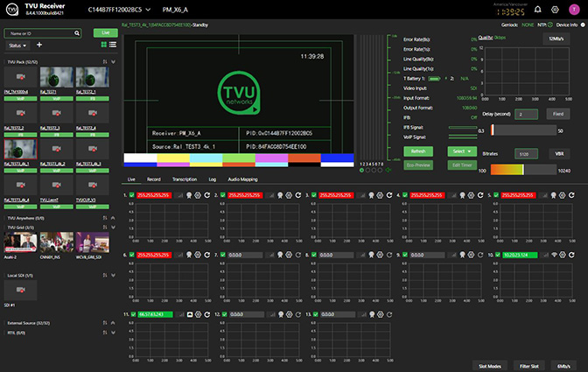The image size is (588, 372).
Task: Click the WiFi icon on slot 10
Action: coord(554,255)
